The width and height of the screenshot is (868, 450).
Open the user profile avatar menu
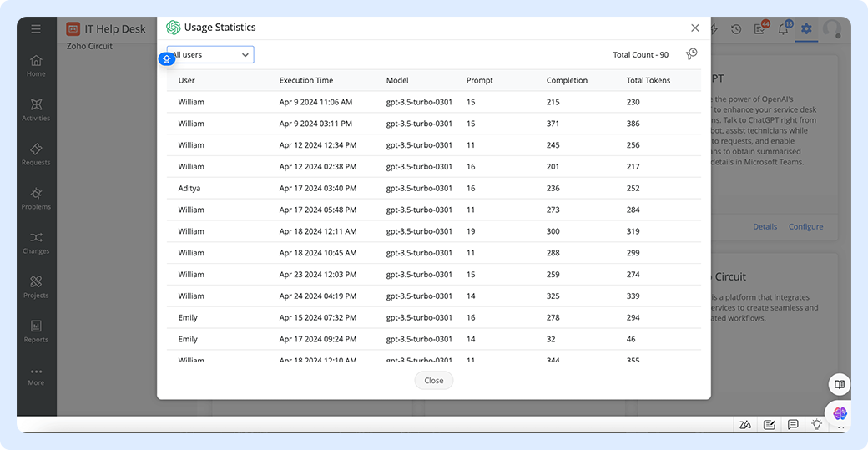click(831, 29)
